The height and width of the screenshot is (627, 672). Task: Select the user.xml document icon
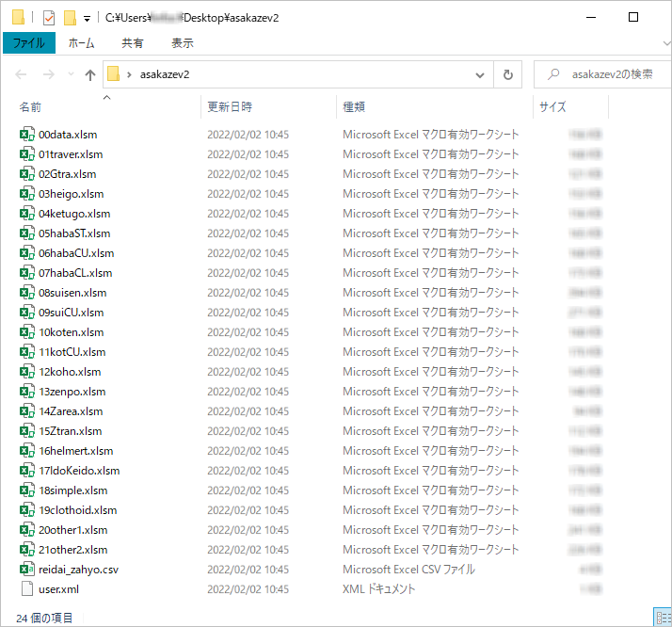coord(27,589)
